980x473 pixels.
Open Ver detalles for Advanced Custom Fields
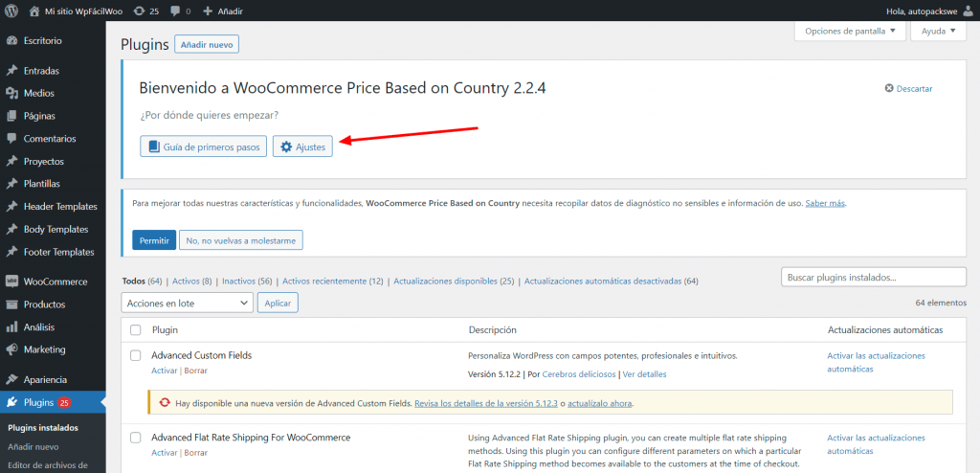(644, 374)
